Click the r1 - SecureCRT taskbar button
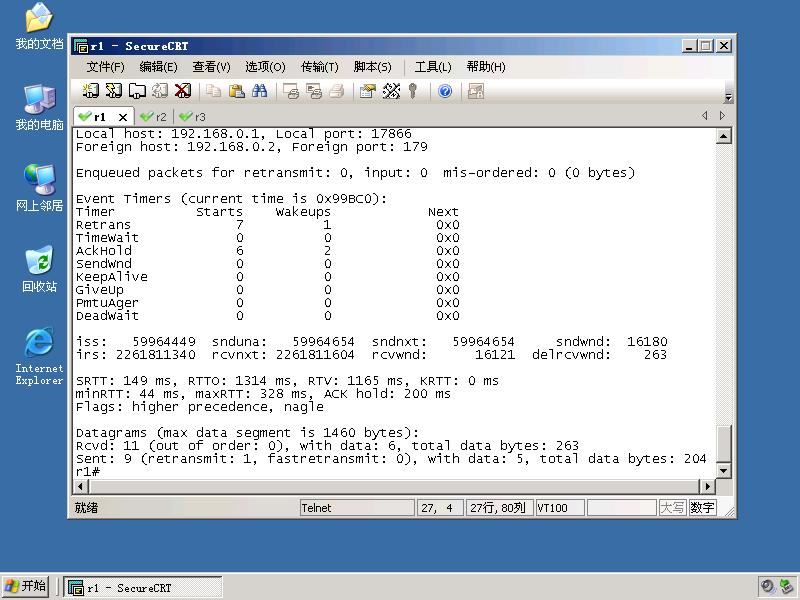This screenshot has height=600, width=800. (143, 587)
